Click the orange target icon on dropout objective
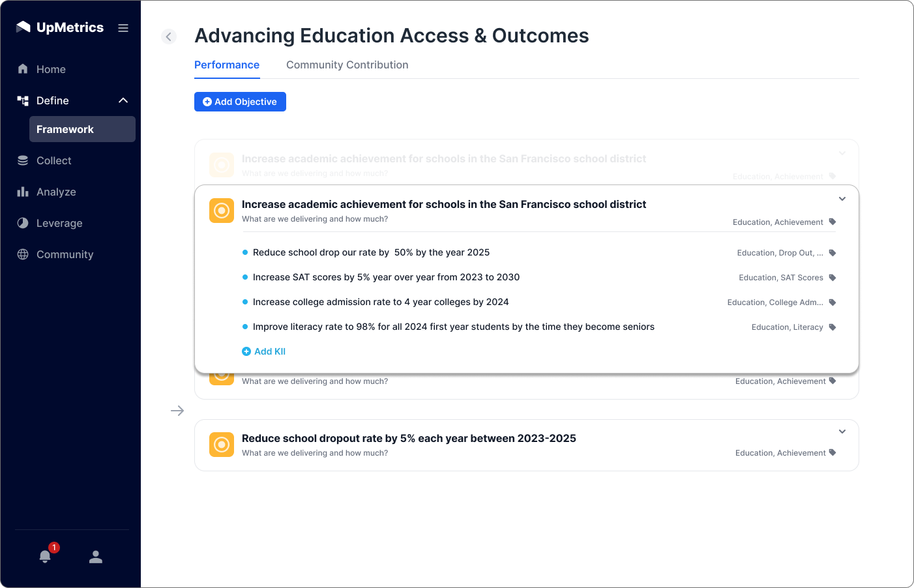The height and width of the screenshot is (588, 914). click(222, 445)
